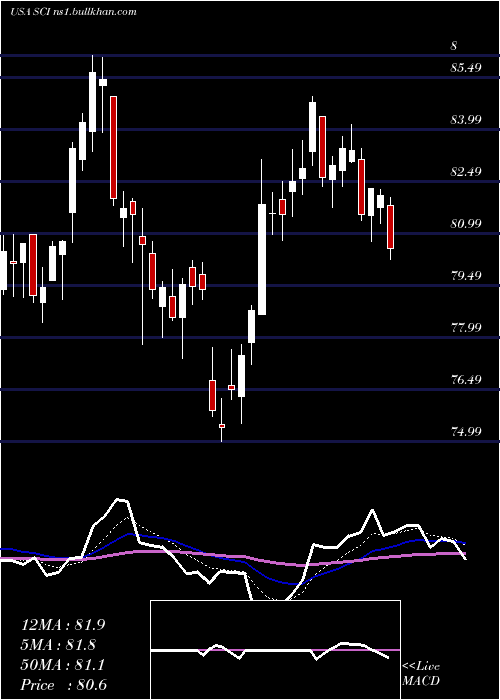
Task: Click the 80.99 price axis label
Action: (466, 224)
